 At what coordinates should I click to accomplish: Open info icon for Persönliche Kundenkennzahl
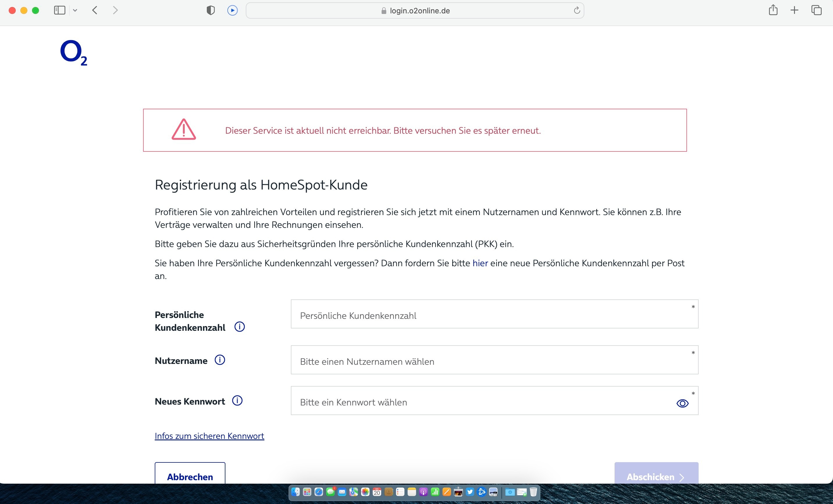(240, 327)
